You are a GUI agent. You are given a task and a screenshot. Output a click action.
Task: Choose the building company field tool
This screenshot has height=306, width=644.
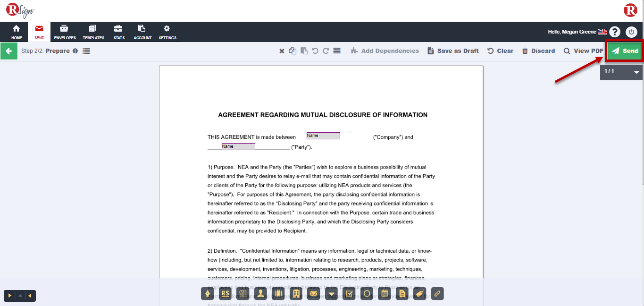click(x=296, y=294)
